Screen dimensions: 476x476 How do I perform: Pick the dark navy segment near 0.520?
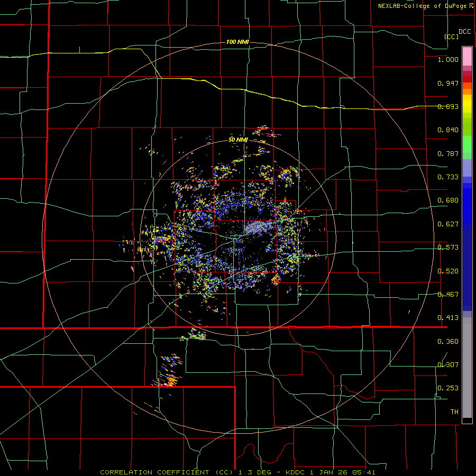(467, 270)
